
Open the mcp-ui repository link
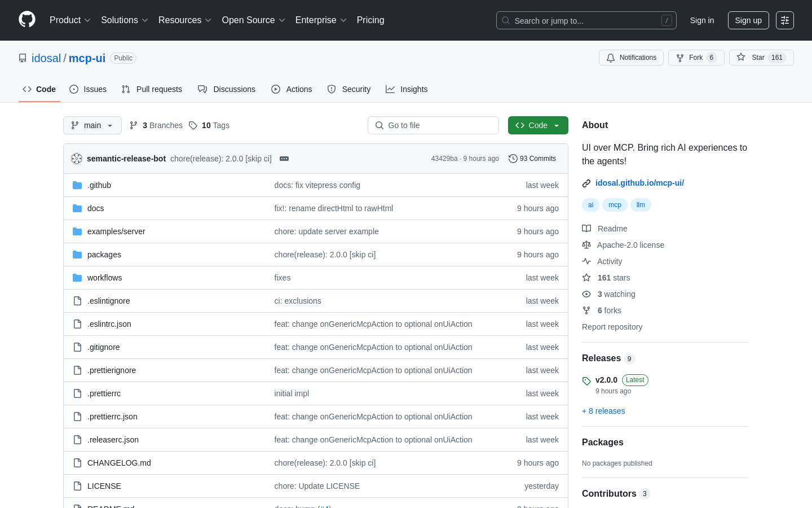point(87,58)
